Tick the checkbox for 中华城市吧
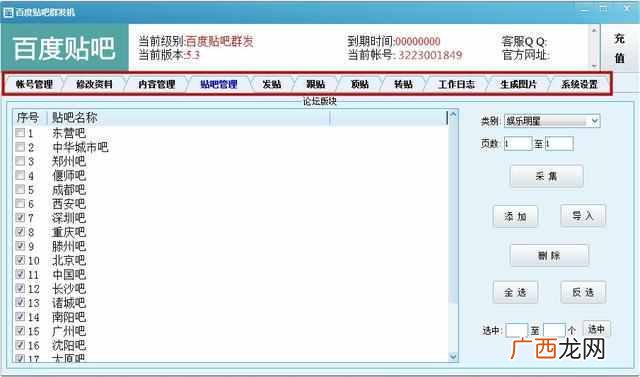 click(20, 147)
